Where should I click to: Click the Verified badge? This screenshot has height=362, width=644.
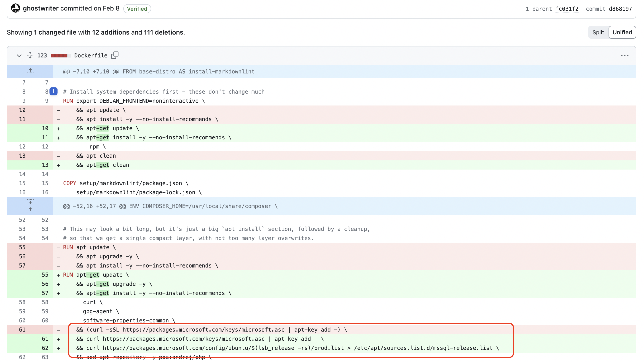tap(137, 9)
